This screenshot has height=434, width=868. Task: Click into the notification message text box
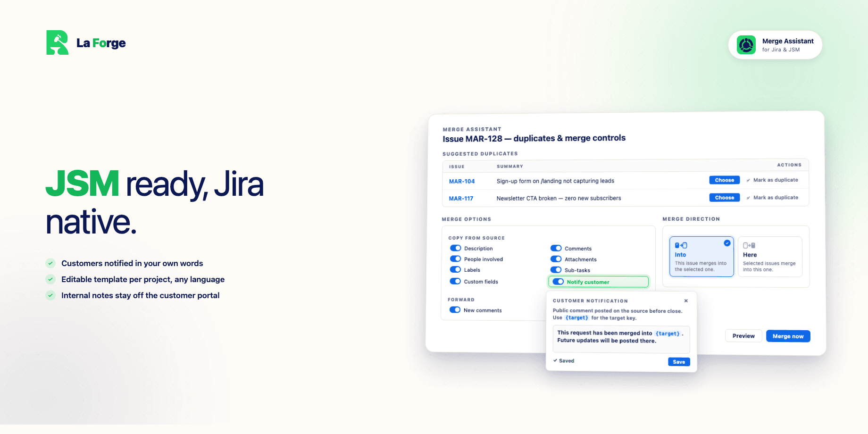click(x=621, y=340)
